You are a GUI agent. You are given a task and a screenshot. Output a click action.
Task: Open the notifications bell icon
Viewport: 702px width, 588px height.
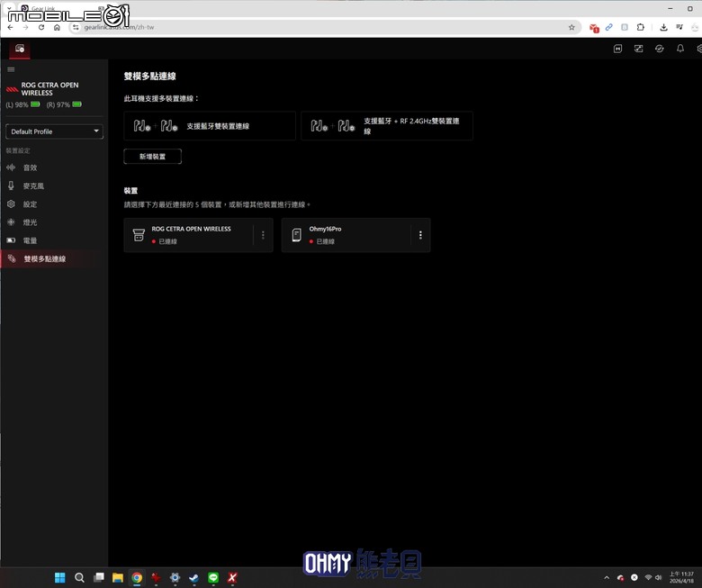(x=680, y=49)
